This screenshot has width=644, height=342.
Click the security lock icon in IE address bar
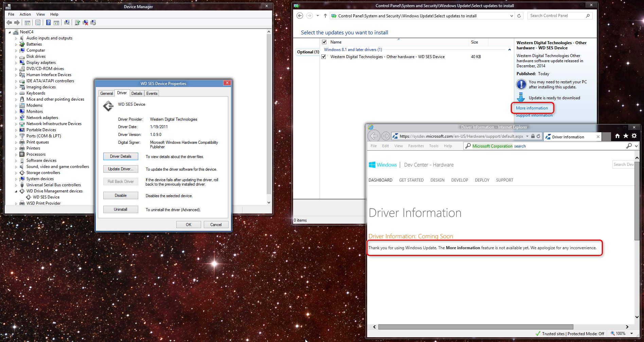point(533,136)
